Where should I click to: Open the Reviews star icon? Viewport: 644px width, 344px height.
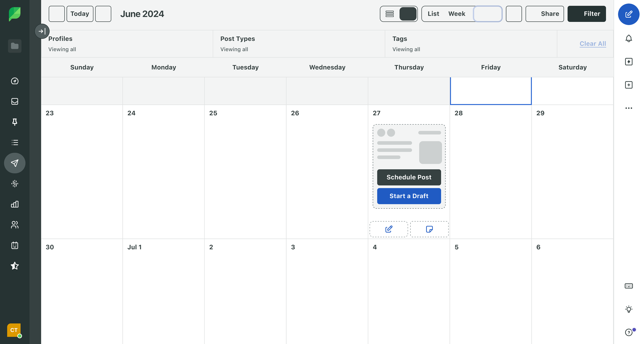tap(15, 266)
